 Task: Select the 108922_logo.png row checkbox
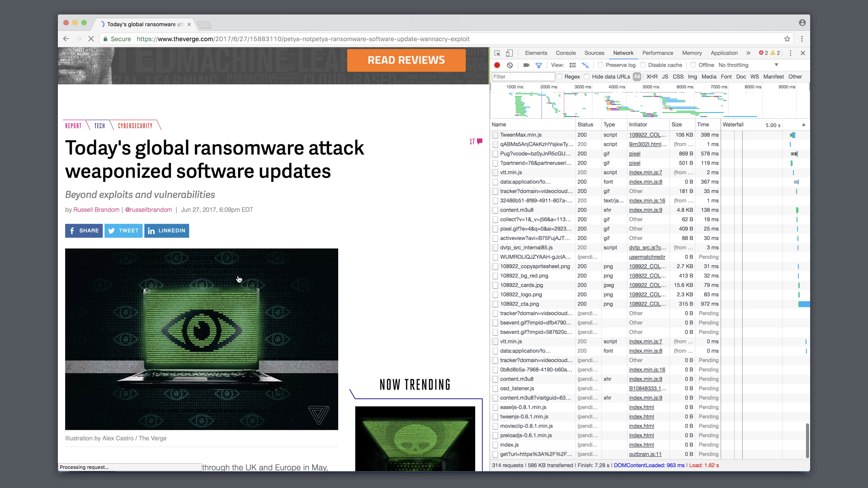495,295
